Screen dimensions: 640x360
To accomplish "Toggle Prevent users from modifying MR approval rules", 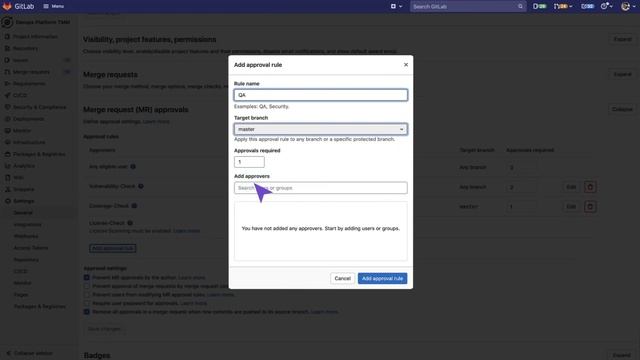I will tap(87, 294).
